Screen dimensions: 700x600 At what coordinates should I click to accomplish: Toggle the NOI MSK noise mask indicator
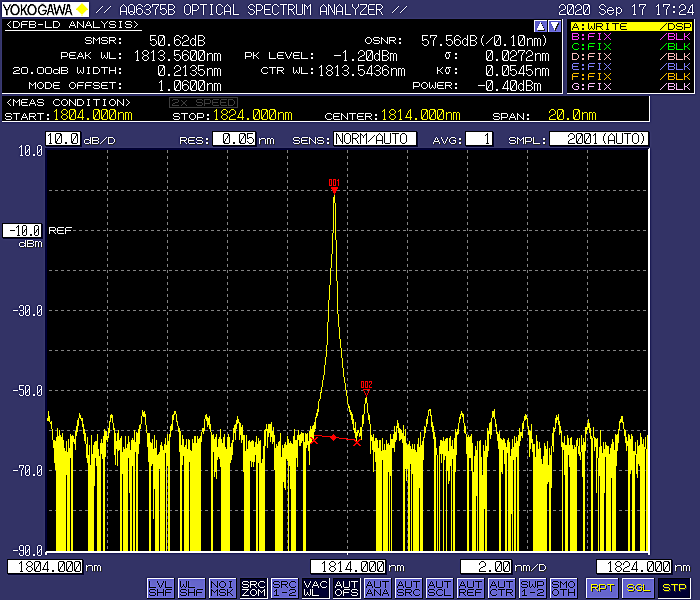[x=222, y=587]
